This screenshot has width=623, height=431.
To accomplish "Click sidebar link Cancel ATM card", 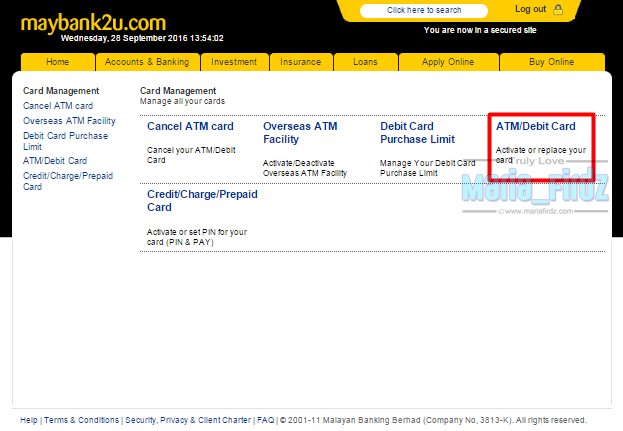I will [x=58, y=106].
